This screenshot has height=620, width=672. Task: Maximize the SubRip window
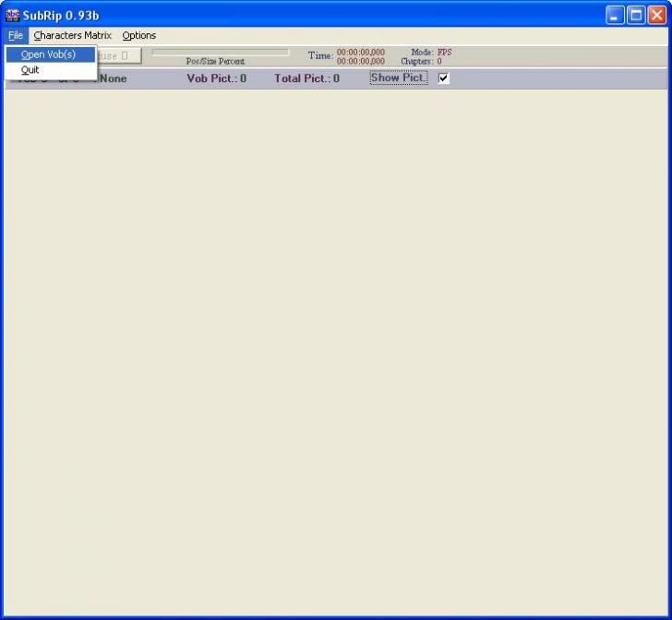click(636, 15)
